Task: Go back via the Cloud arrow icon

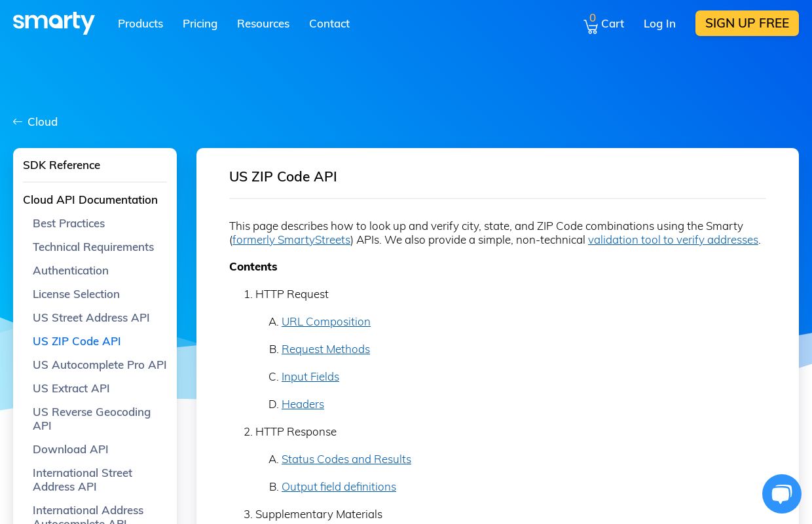Action: point(18,122)
